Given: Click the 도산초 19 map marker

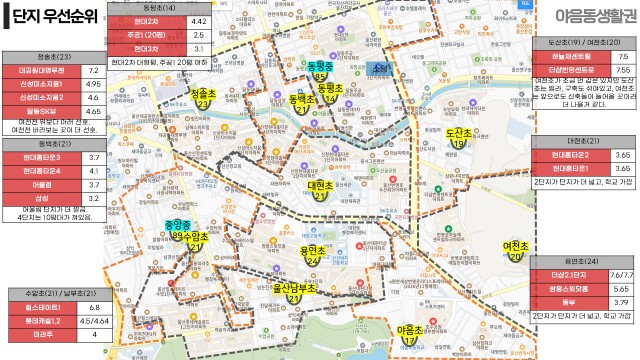Looking at the screenshot, I should click(459, 138).
